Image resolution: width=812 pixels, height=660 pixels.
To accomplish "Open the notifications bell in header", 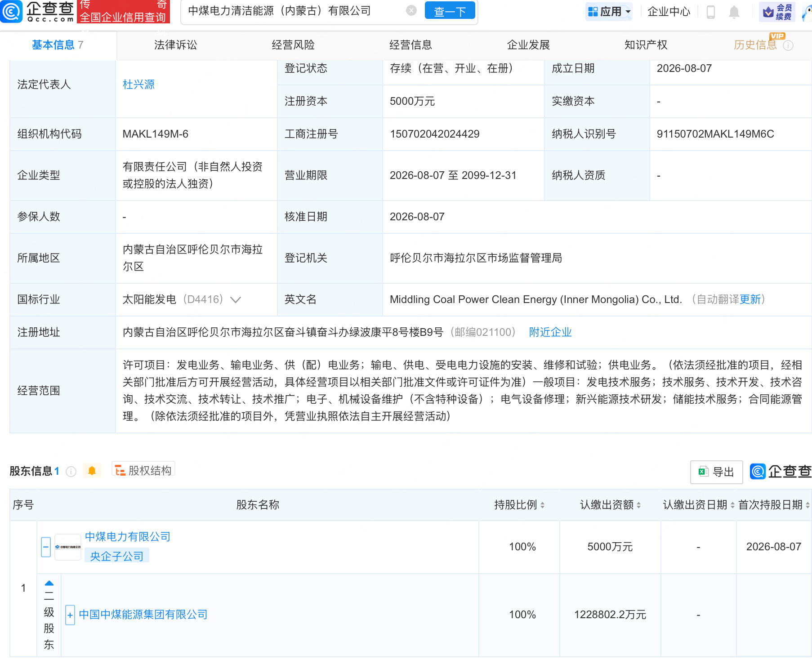I will pyautogui.click(x=734, y=12).
